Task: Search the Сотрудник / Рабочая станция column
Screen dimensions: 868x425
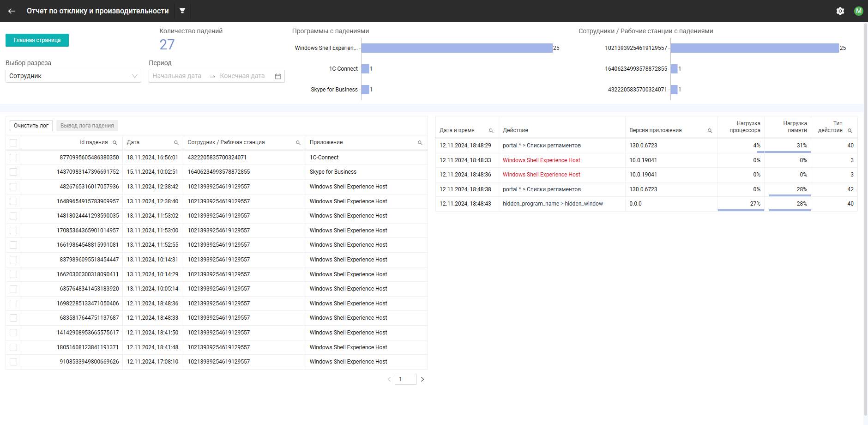Action: click(x=298, y=143)
